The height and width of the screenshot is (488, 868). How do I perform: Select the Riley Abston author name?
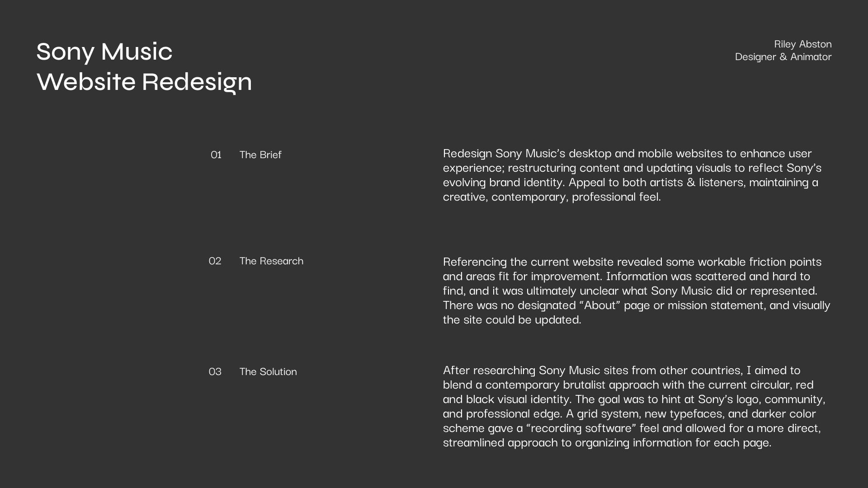(x=802, y=44)
